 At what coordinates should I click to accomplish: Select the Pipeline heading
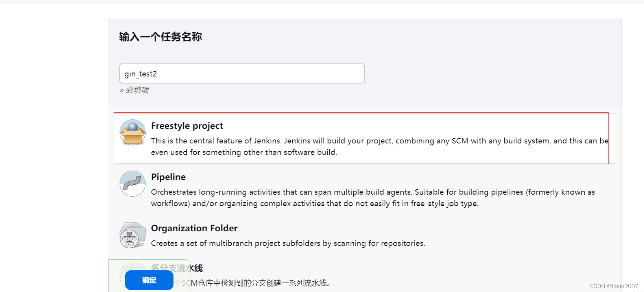(168, 177)
